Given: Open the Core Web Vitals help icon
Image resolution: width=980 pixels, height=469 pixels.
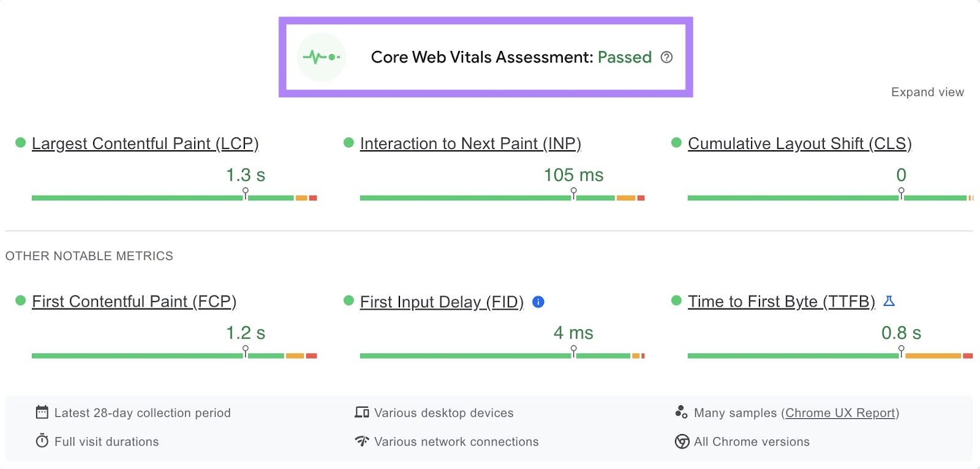Looking at the screenshot, I should click(x=667, y=57).
